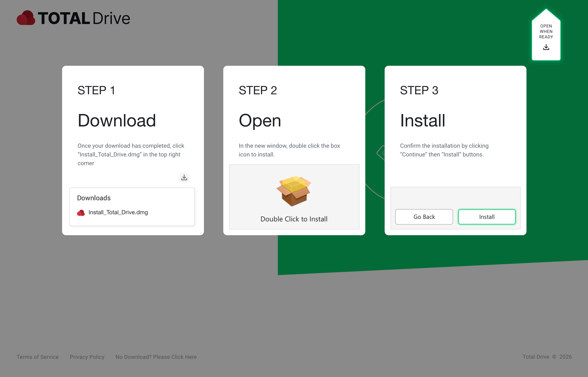The width and height of the screenshot is (588, 377).
Task: Click the Double Click to Install label
Action: [x=294, y=219]
